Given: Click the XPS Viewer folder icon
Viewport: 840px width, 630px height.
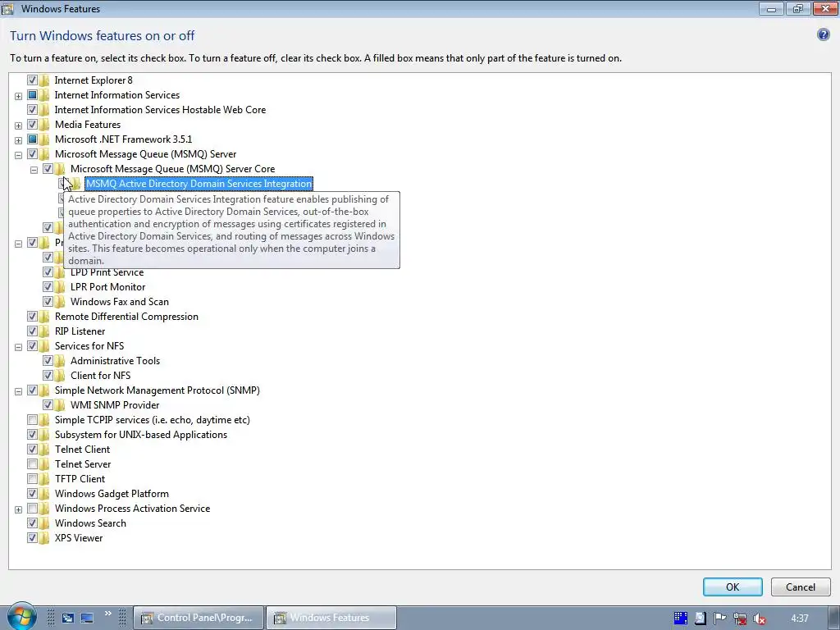Looking at the screenshot, I should [x=44, y=538].
